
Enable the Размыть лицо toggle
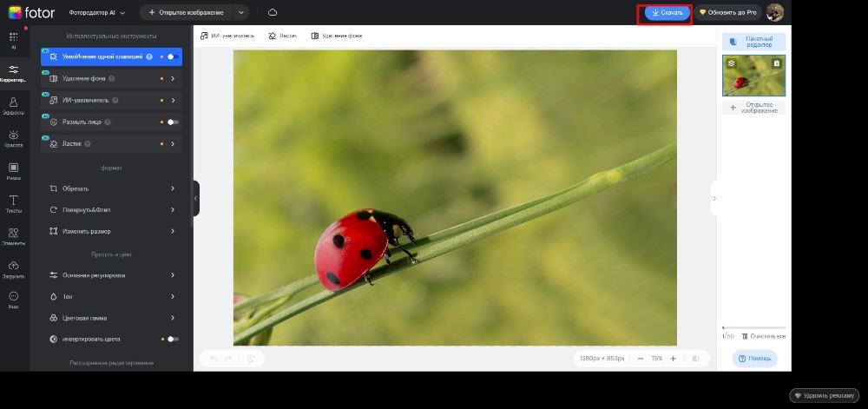click(173, 122)
